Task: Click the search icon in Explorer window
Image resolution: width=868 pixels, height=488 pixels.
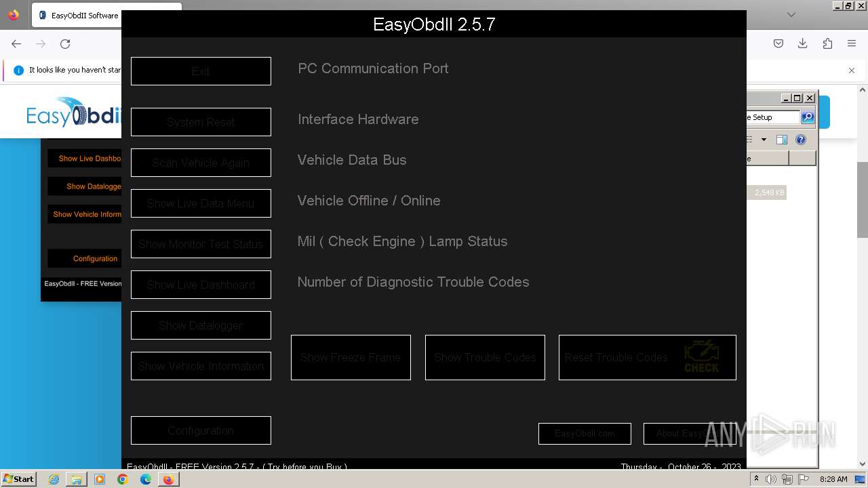Action: [807, 117]
